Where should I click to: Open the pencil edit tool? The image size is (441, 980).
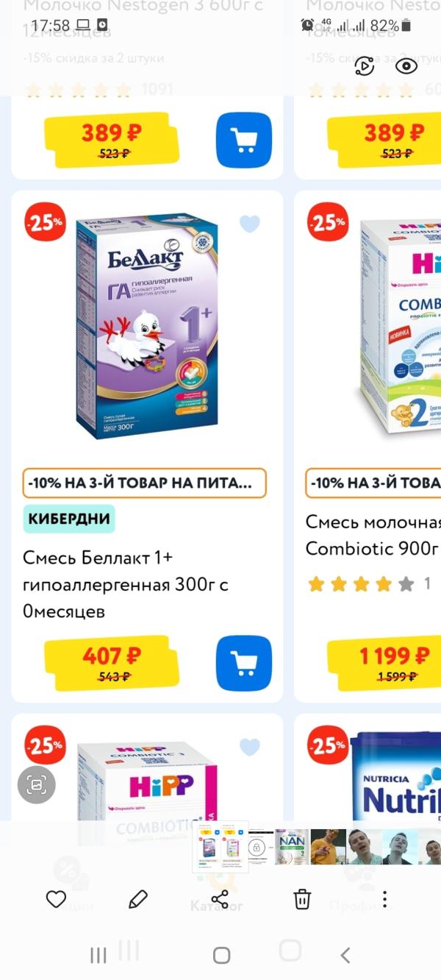[x=138, y=898]
